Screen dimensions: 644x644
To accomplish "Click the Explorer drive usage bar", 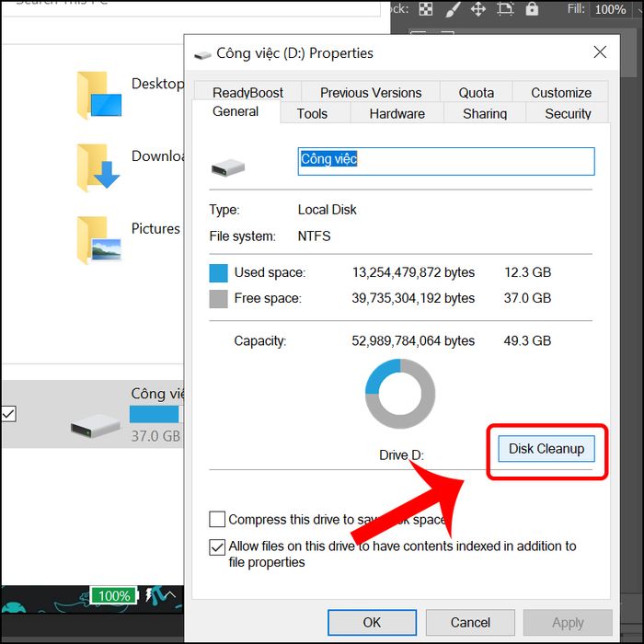I will point(156,414).
